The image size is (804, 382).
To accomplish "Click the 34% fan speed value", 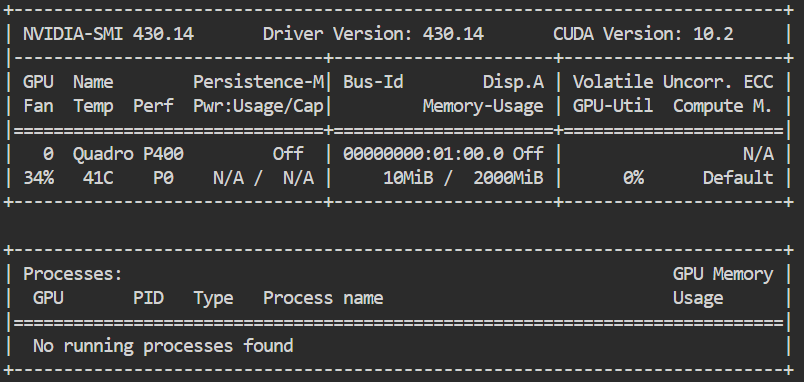I will 38,178.
